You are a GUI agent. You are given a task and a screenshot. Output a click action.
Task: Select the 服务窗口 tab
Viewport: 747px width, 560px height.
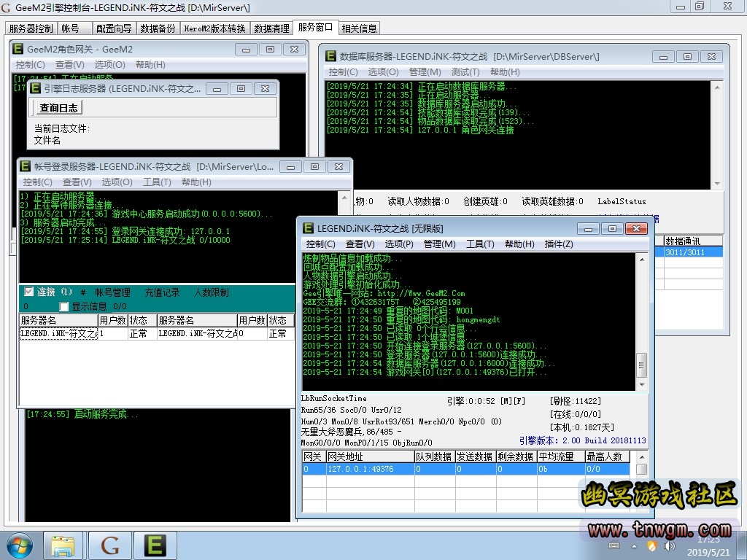315,27
